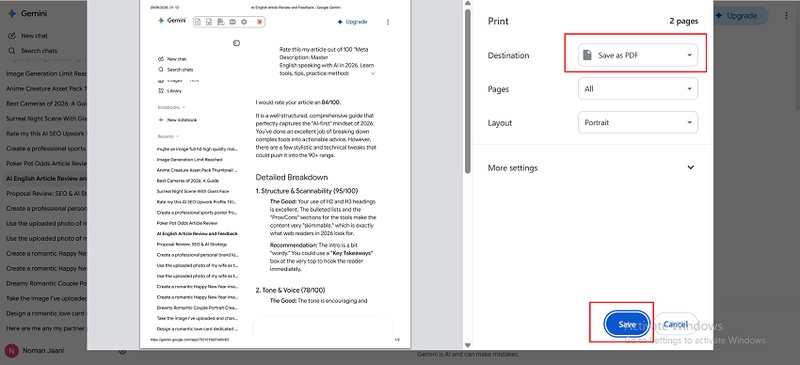800x365 pixels.
Task: Open chat Create a professional person
Action: click(47, 208)
